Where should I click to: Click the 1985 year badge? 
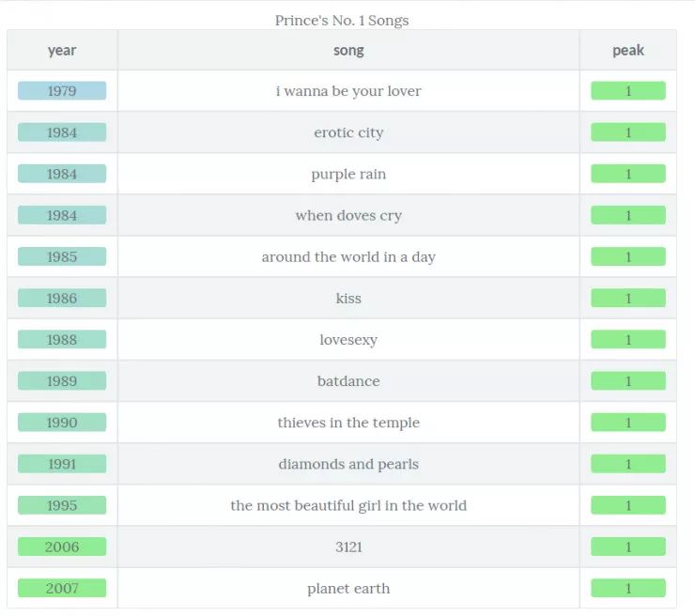(62, 256)
